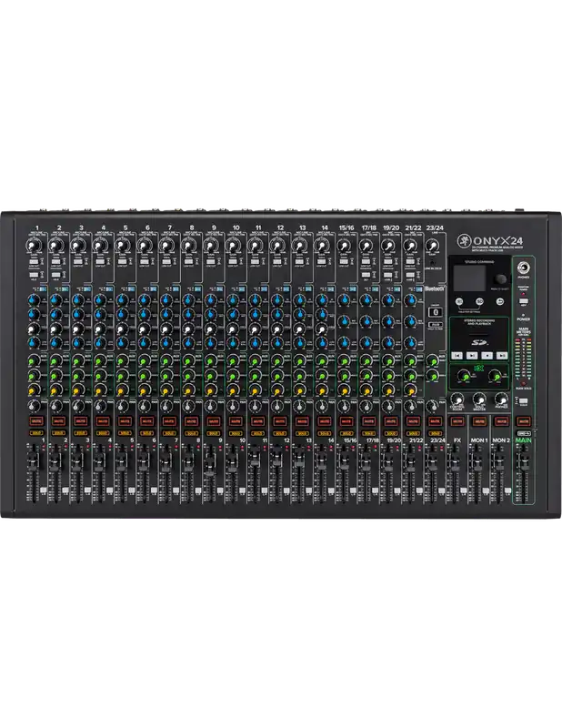Image resolution: width=562 pixels, height=728 pixels.
Task: Grab the channel 15/16 fader
Action: 343,460
